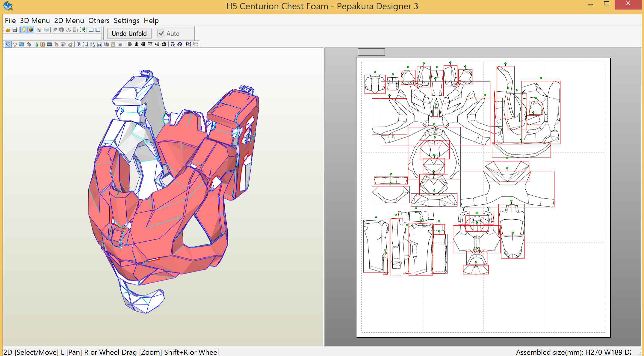Click the red and green box icon
The height and width of the screenshot is (356, 644).
pos(56,44)
